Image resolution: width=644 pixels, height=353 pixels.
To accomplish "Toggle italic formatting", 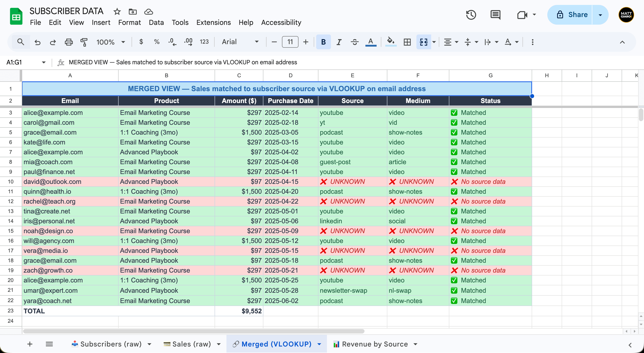I will click(x=339, y=42).
